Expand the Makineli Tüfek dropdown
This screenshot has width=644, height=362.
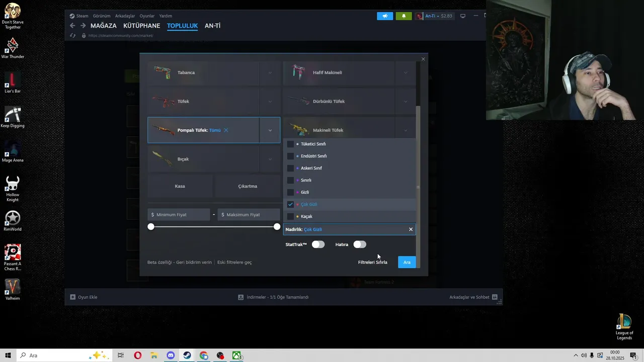(x=406, y=130)
